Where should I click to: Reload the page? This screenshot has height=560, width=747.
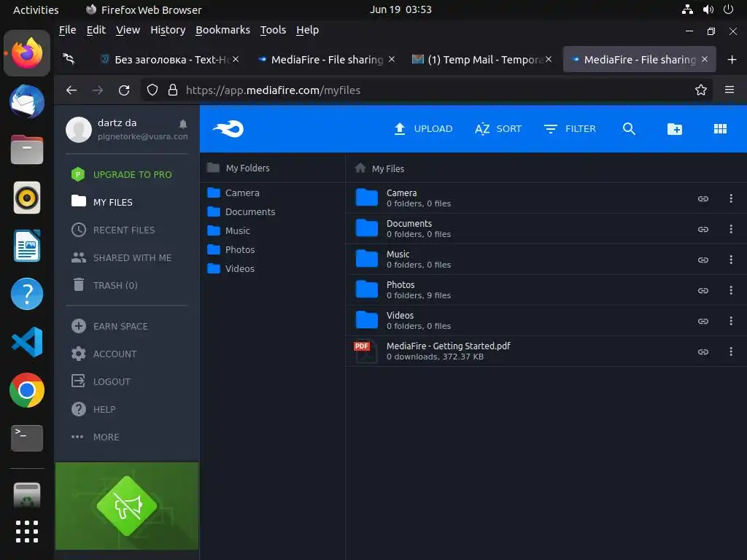point(124,90)
